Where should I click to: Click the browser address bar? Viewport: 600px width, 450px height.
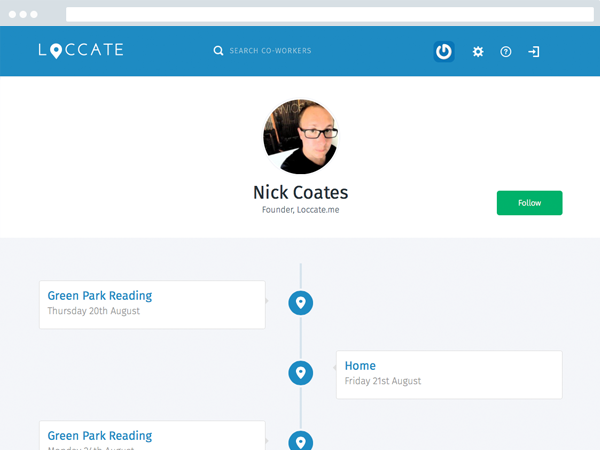click(330, 14)
